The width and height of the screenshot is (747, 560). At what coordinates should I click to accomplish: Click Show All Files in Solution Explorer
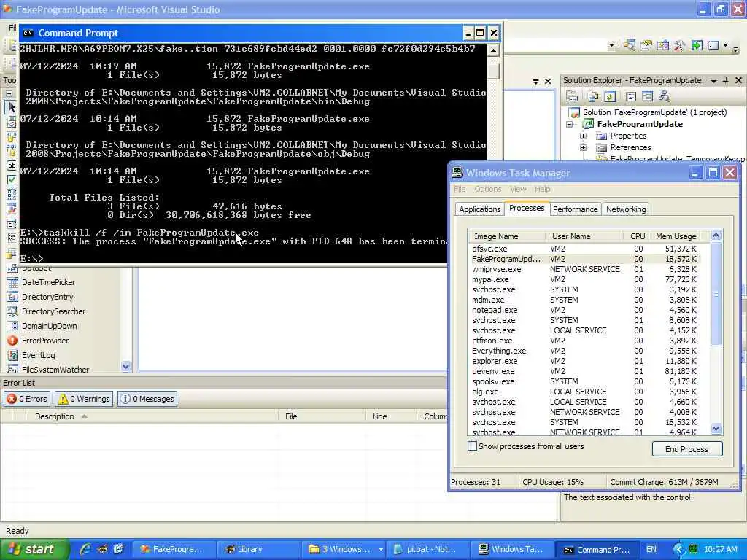click(x=593, y=97)
